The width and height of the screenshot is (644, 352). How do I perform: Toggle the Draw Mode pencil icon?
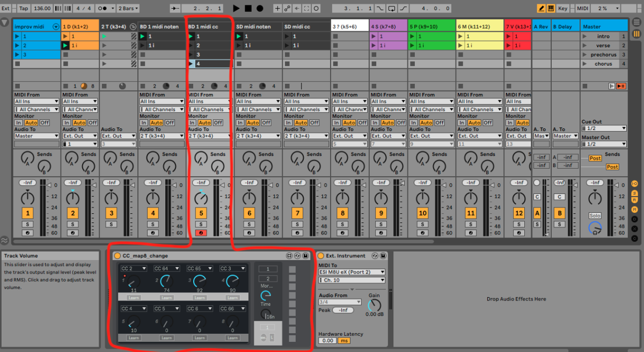point(541,9)
